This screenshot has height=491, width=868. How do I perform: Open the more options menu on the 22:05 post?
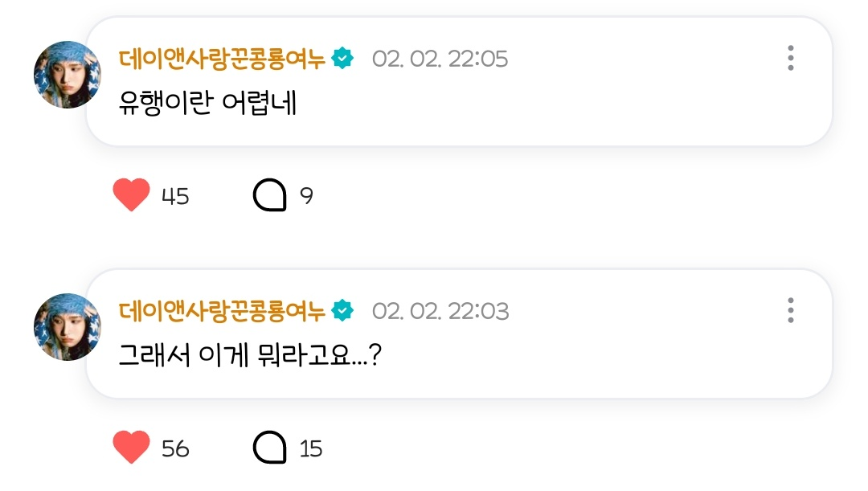coord(791,59)
